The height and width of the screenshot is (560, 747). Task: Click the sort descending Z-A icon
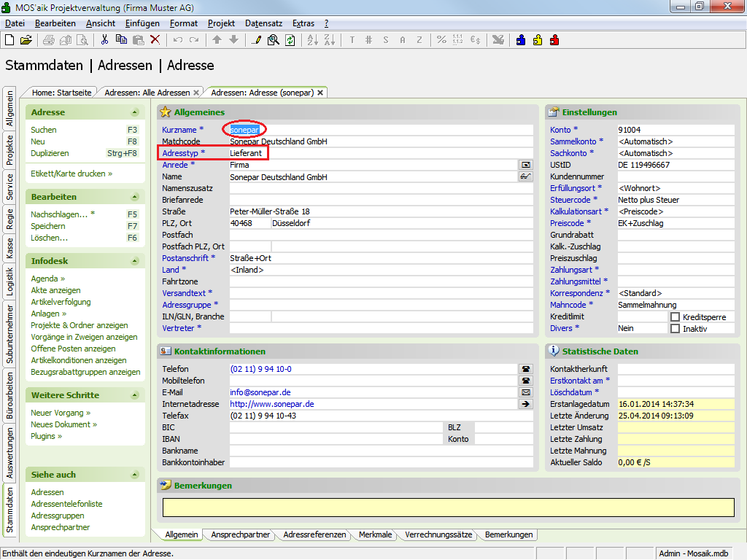[x=329, y=40]
